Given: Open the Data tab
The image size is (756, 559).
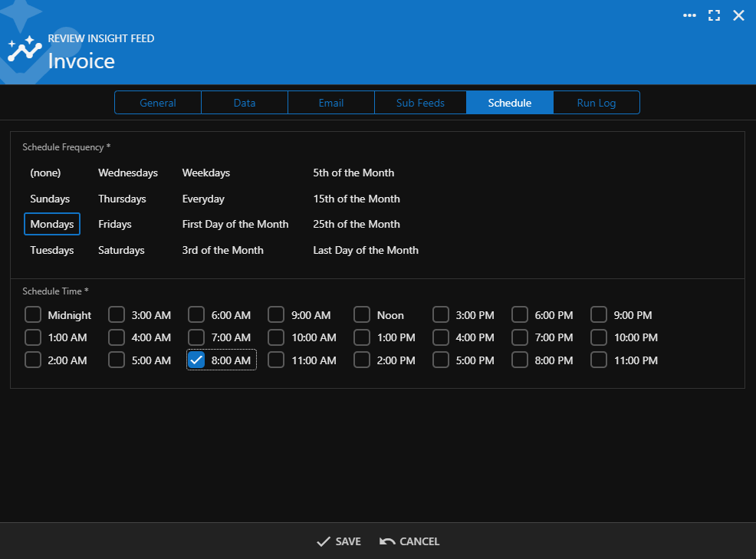Looking at the screenshot, I should (245, 103).
